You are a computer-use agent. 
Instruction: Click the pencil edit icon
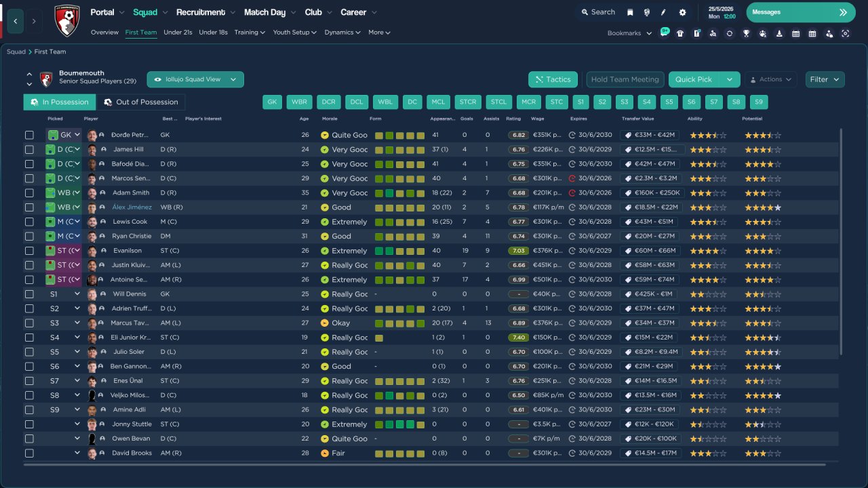click(x=664, y=12)
